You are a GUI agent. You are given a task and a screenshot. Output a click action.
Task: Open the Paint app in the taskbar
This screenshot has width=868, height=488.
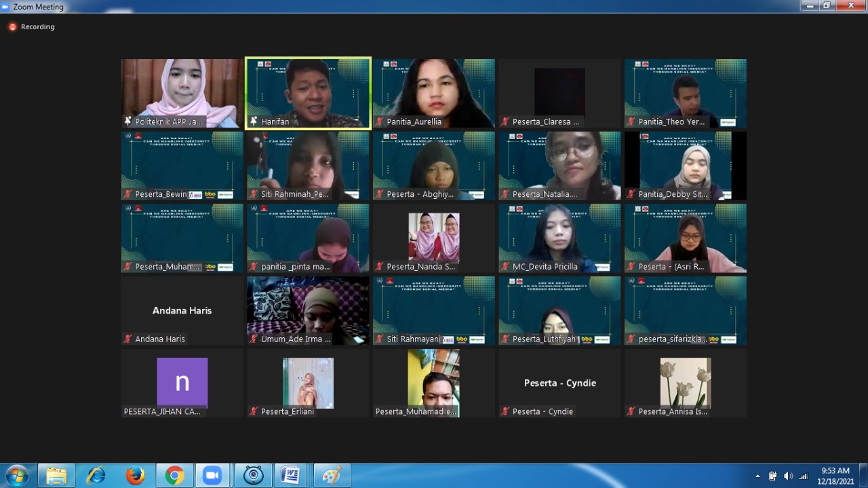pyautogui.click(x=332, y=476)
